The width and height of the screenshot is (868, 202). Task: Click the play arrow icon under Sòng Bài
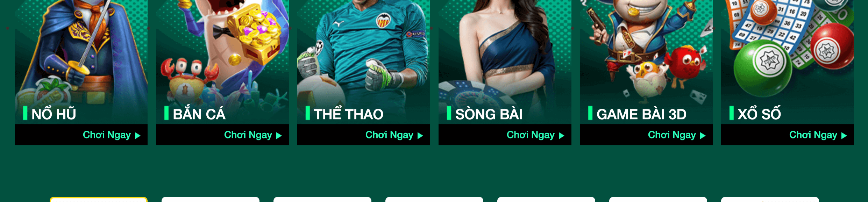[x=561, y=136]
